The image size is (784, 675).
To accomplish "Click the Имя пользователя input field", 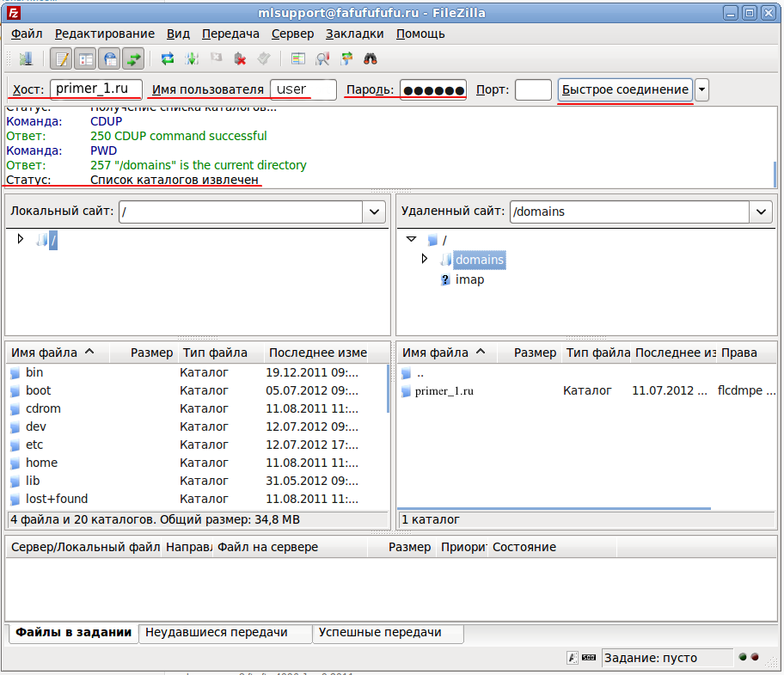I will (x=303, y=89).
